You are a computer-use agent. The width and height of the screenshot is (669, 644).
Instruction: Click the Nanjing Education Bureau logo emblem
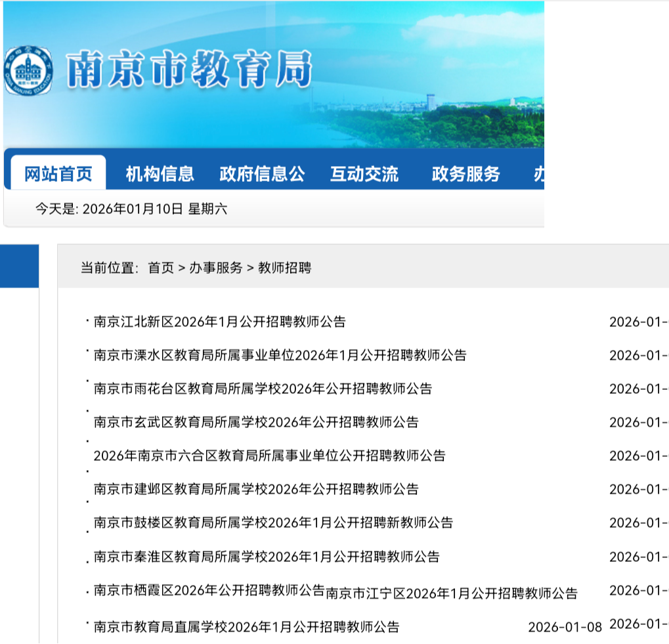tap(27, 70)
